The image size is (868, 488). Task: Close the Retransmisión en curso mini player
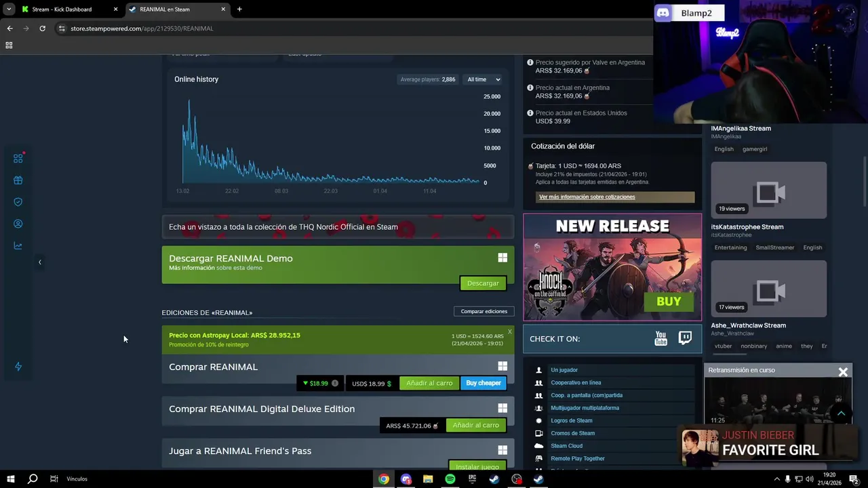[x=843, y=371]
